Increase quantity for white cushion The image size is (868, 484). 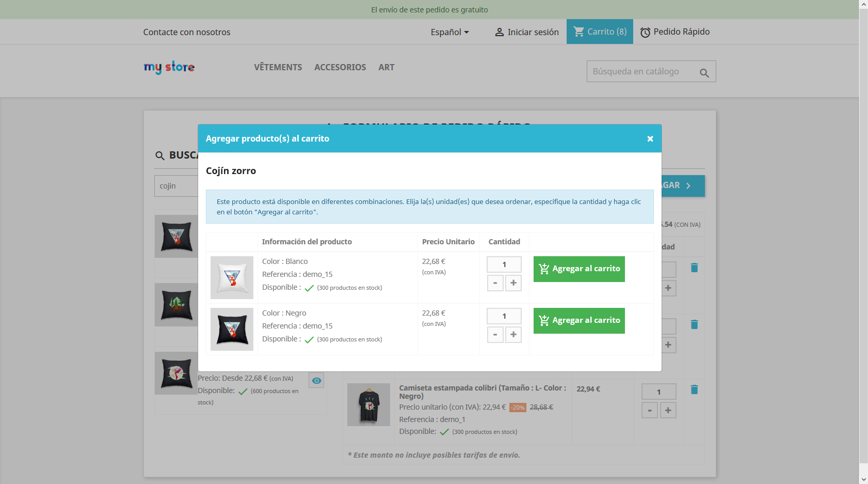click(x=513, y=283)
